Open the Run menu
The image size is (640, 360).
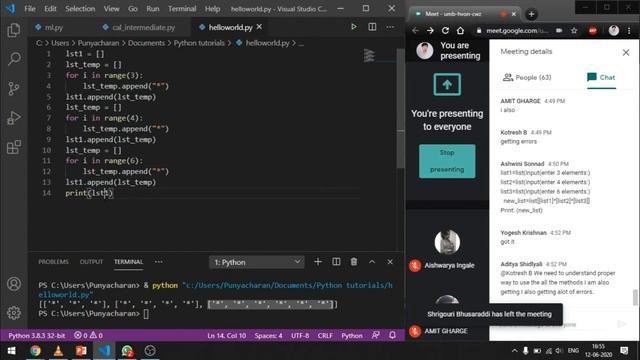click(x=153, y=9)
